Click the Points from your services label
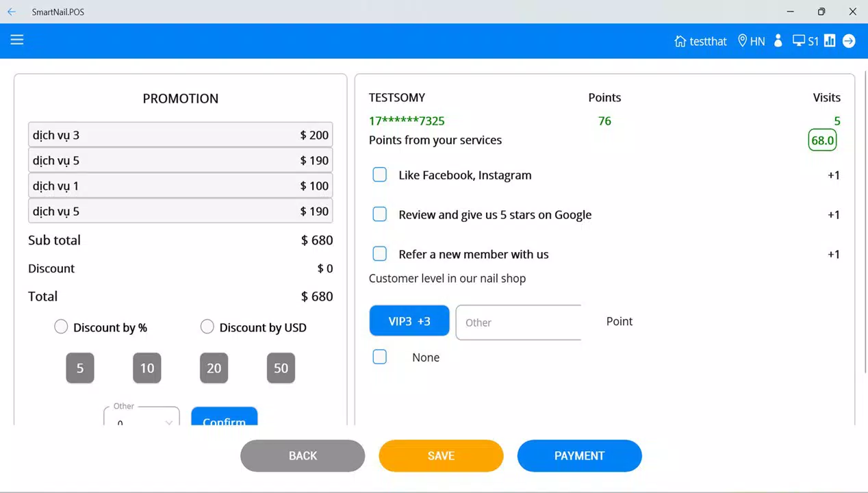This screenshot has width=868, height=493. click(x=435, y=140)
